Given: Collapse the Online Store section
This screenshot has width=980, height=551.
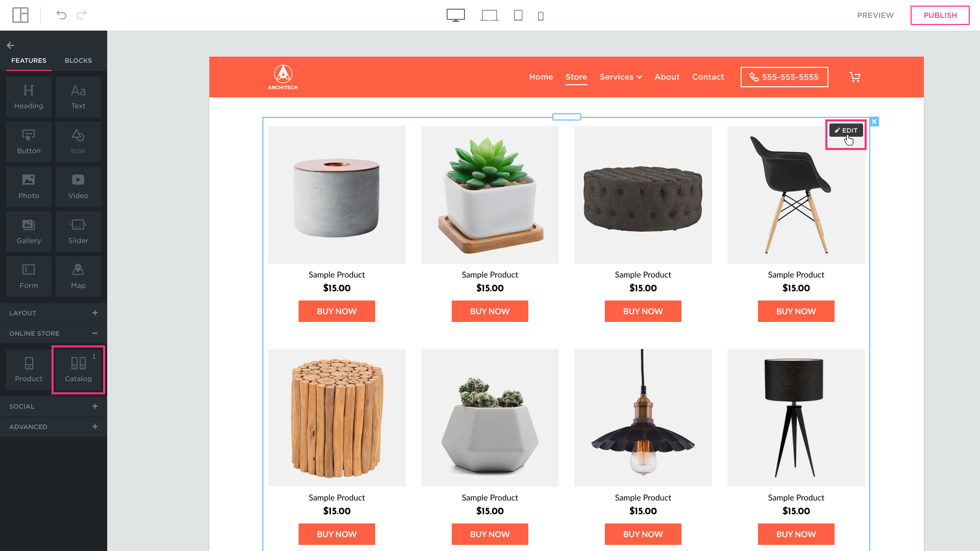Looking at the screenshot, I should coord(54,333).
